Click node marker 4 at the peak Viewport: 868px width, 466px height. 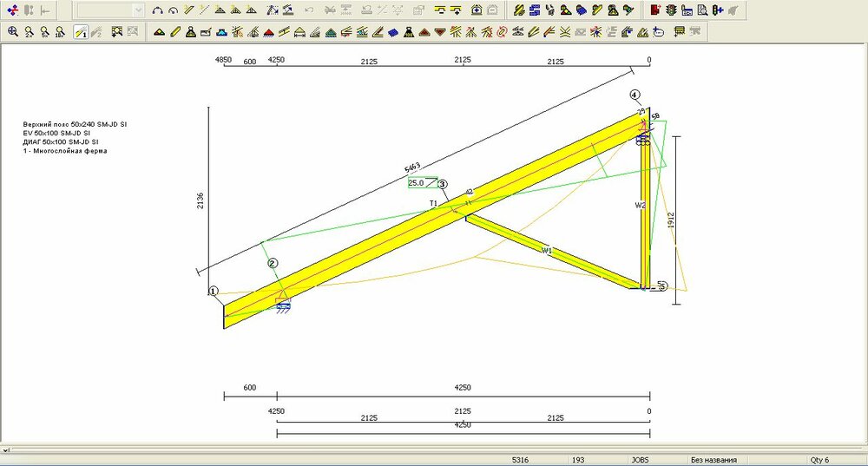tap(635, 95)
